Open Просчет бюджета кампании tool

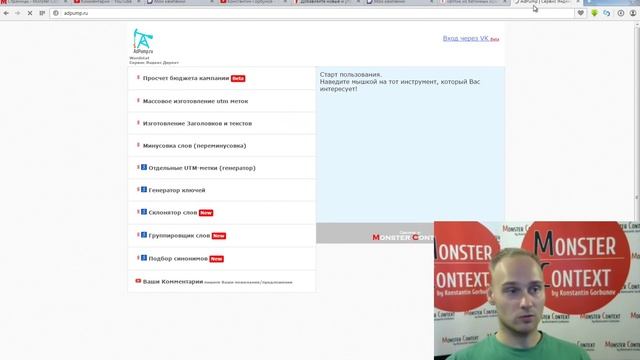[x=186, y=78]
